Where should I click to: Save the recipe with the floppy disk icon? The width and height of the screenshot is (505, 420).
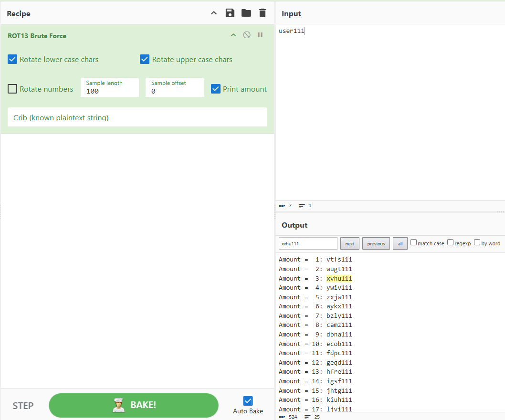(x=230, y=13)
